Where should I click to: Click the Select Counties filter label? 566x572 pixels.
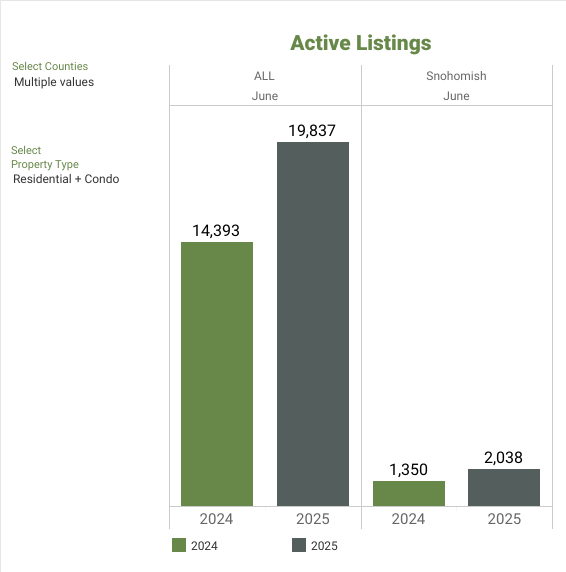tap(50, 66)
